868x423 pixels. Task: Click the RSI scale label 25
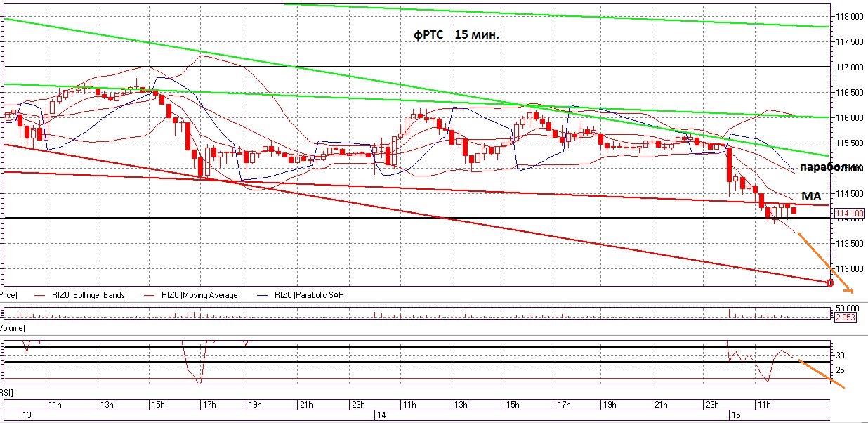[x=839, y=370]
